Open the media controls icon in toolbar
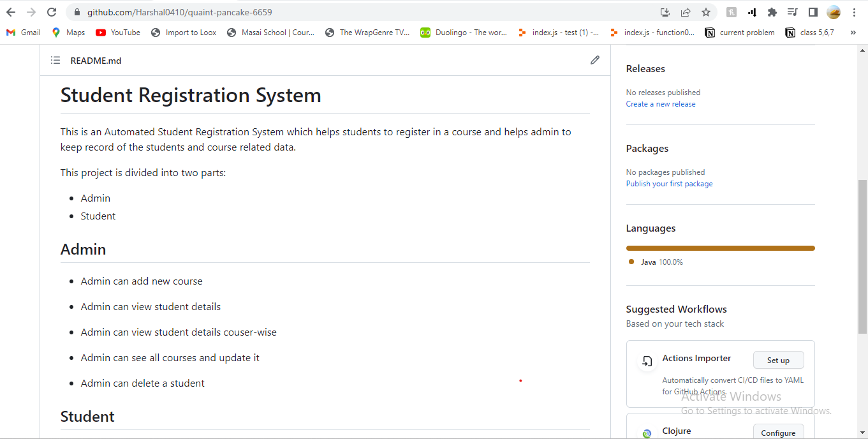The image size is (868, 439). [792, 12]
